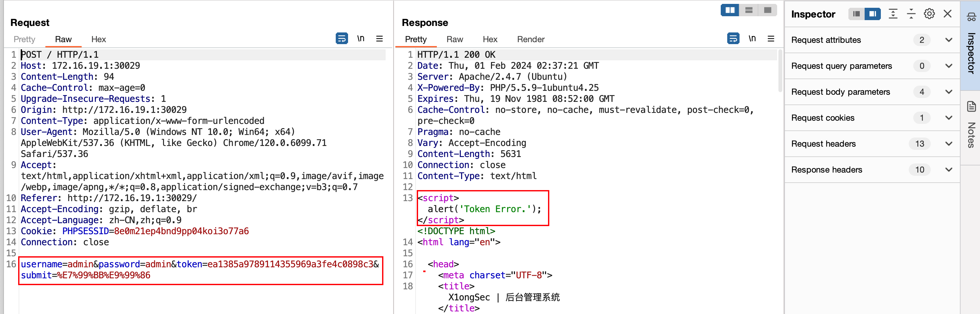Click the meta charset line in response
This screenshot has height=314, width=980.
(x=495, y=275)
